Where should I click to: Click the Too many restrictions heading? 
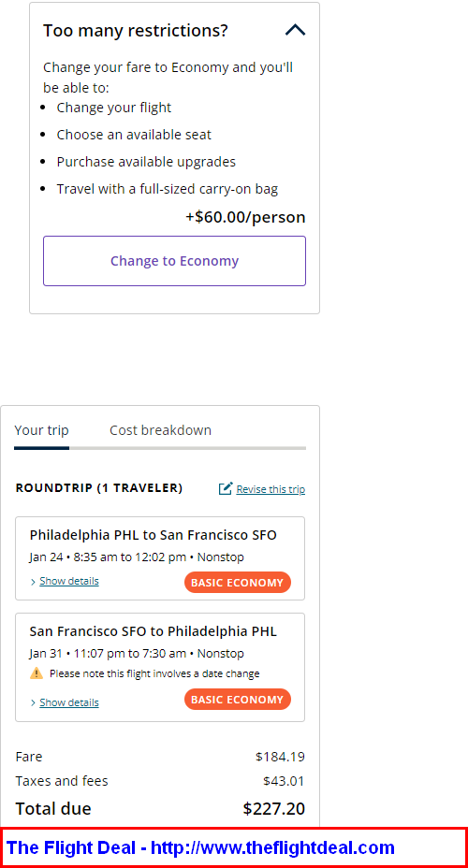136,30
